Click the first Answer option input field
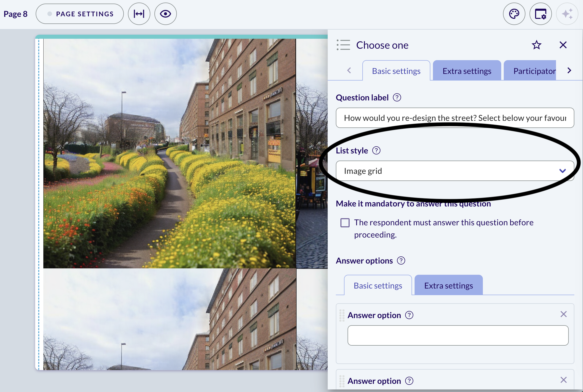The width and height of the screenshot is (583, 392). pos(458,335)
